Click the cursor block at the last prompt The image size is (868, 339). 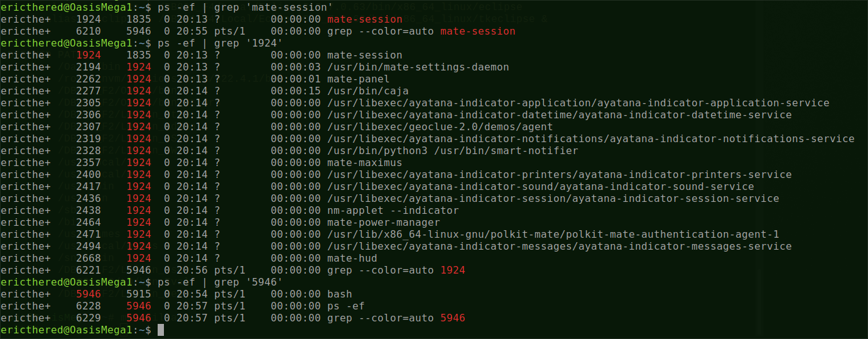pyautogui.click(x=161, y=330)
